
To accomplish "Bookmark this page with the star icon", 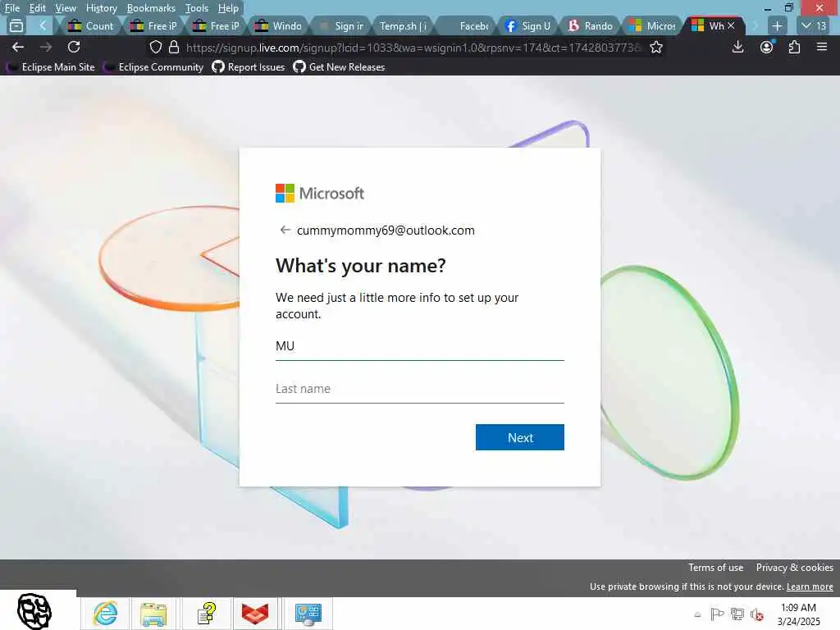I will tap(656, 47).
